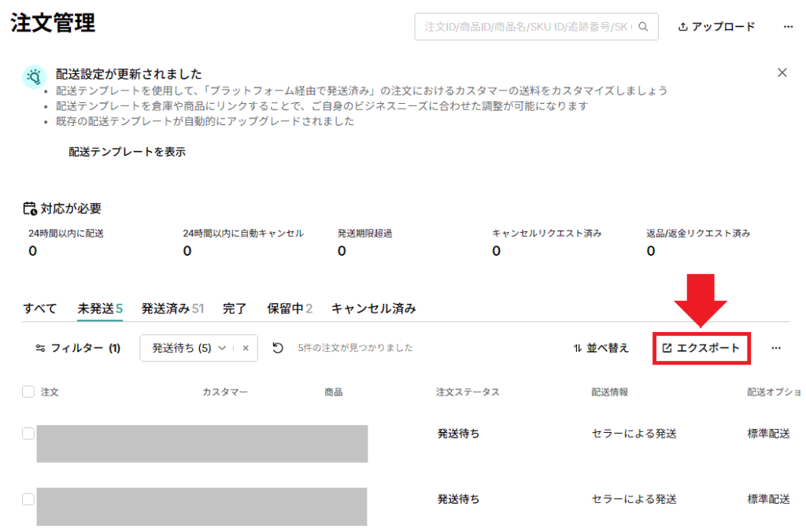The image size is (806, 532).
Task: Open the filter panel (フィルター)
Action: pos(78,348)
